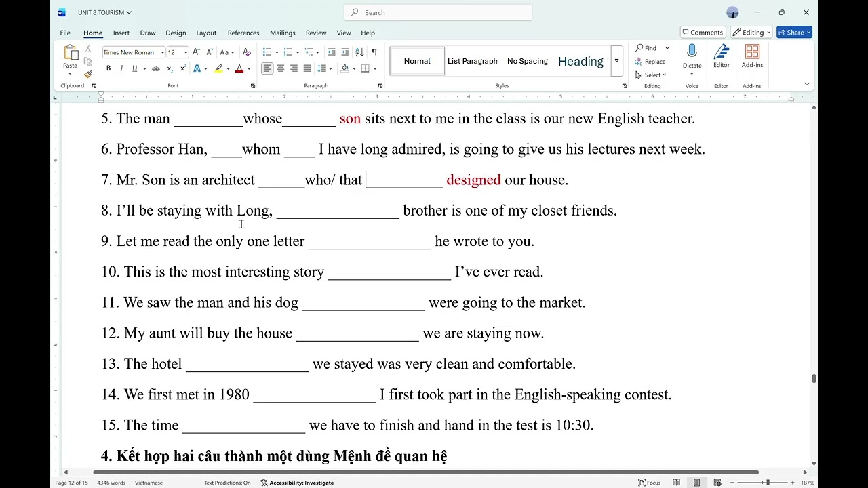Adjust the zoom slider in status bar
Image resolution: width=868 pixels, height=488 pixels.
[767, 483]
